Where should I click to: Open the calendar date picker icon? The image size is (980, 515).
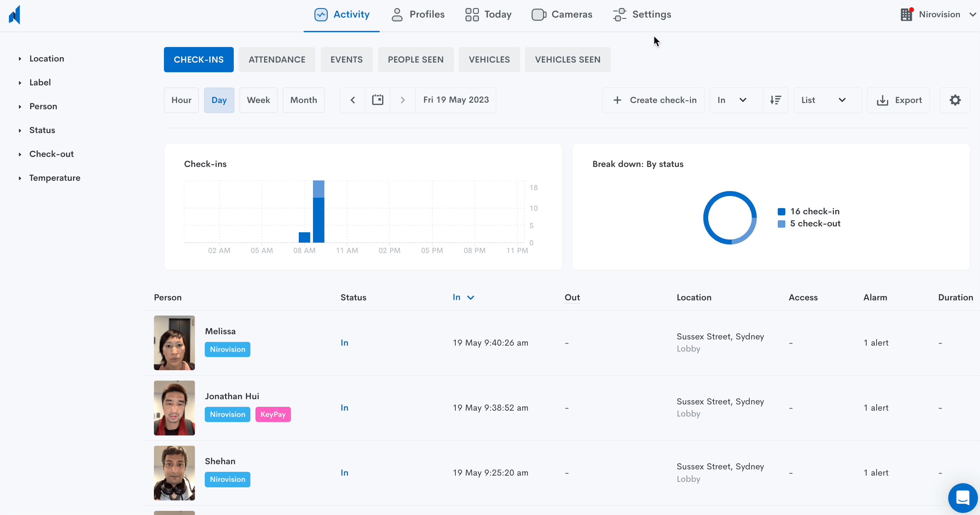[377, 100]
